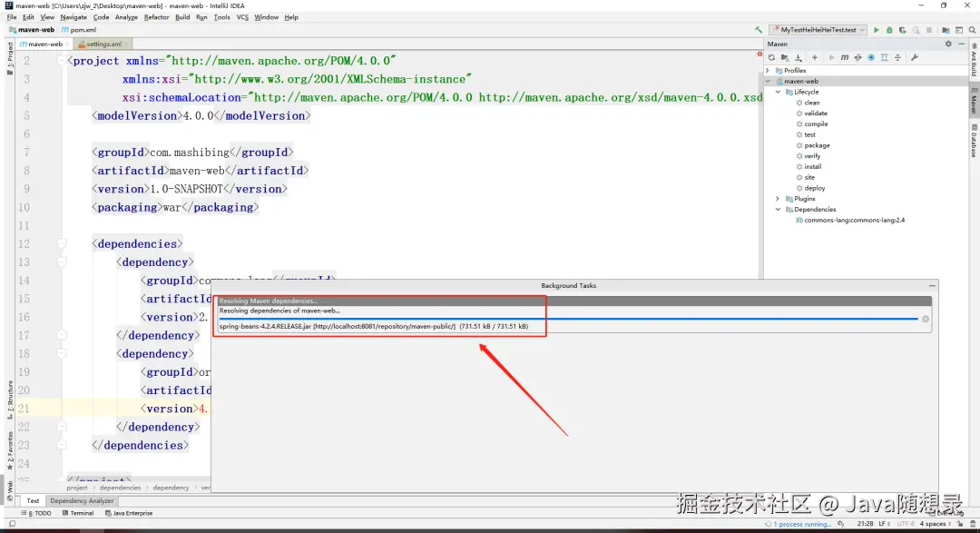Open the LF line separator selector

pos(885,524)
